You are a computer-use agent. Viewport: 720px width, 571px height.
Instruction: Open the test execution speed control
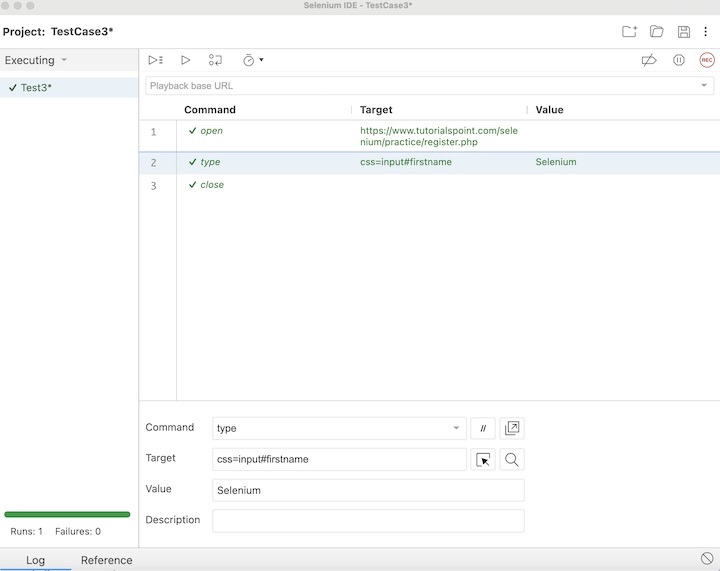(x=252, y=60)
